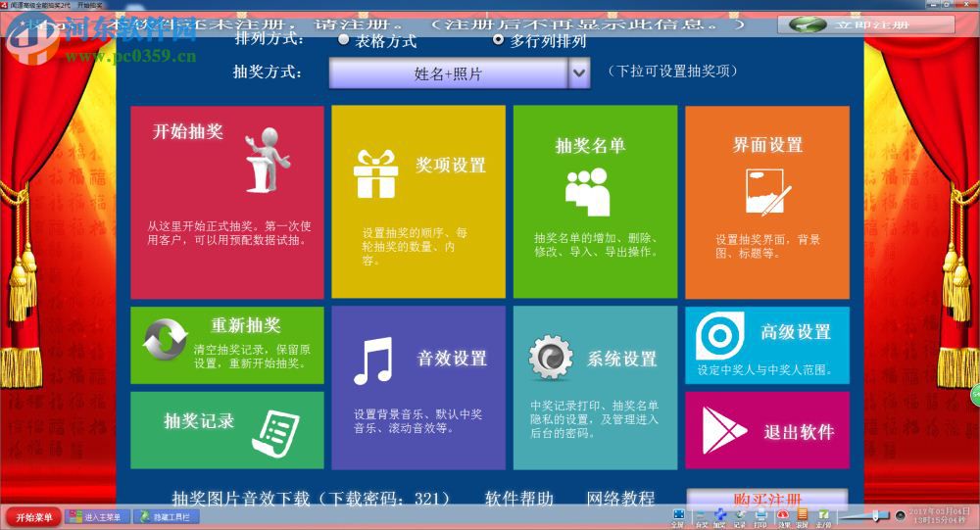The image size is (980, 530).
Task: Open the 系统设置 label
Action: [x=622, y=359]
